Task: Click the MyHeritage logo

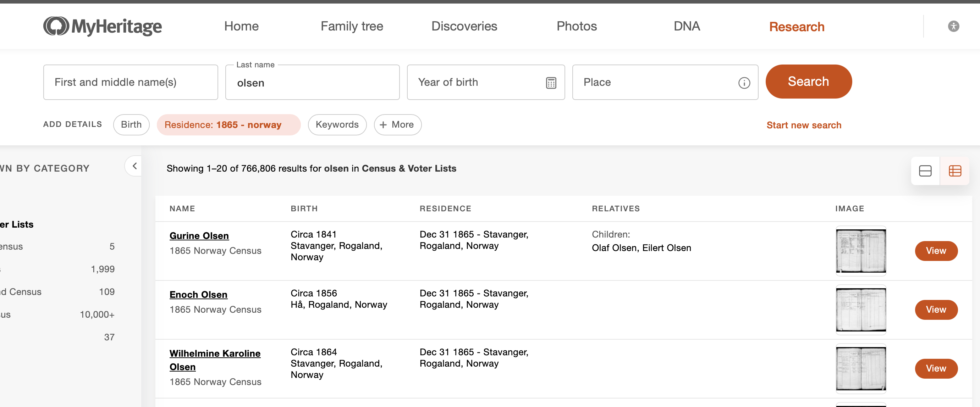Action: coord(102,26)
